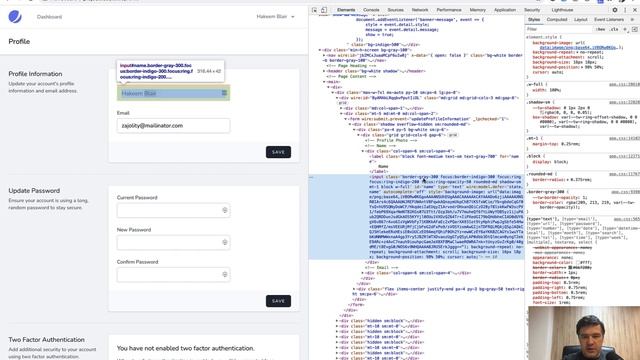Expand the header bg-white shadow node
Screen dimensions: 640x360
point(324,71)
